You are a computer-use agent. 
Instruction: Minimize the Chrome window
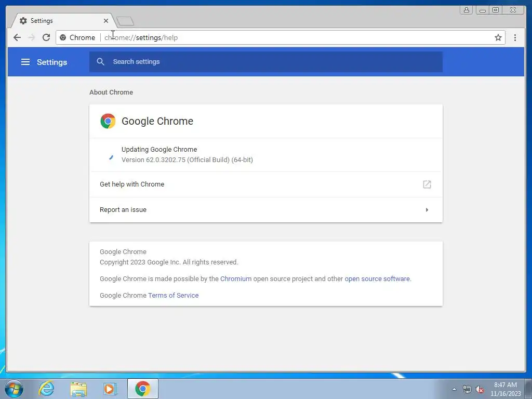tap(482, 10)
